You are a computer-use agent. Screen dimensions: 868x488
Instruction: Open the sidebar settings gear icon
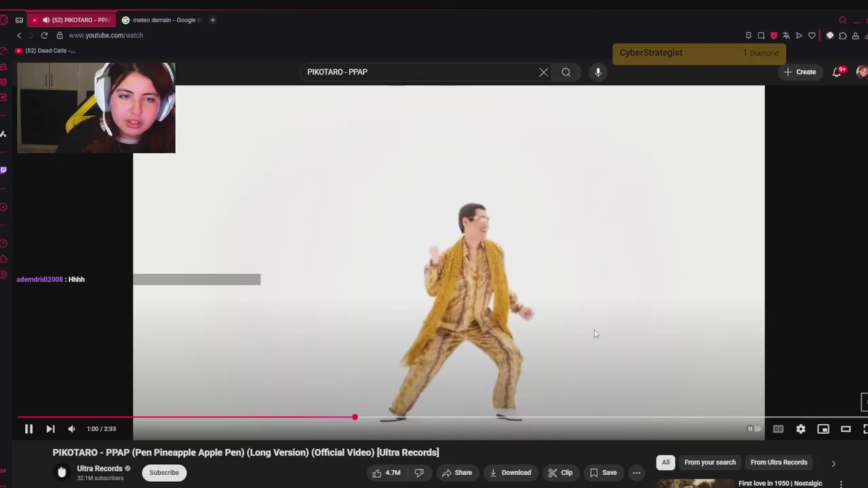point(3,274)
